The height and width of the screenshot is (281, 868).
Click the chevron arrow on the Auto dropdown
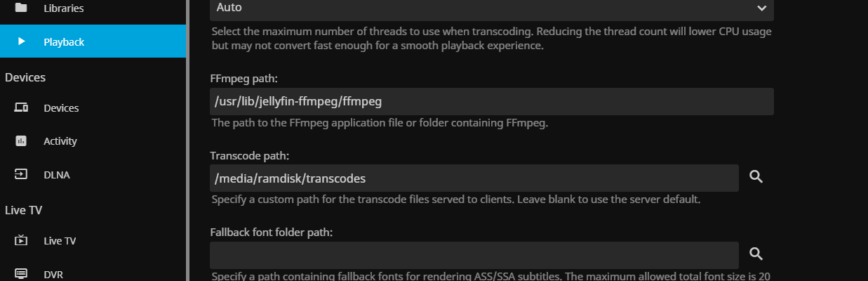[x=761, y=8]
